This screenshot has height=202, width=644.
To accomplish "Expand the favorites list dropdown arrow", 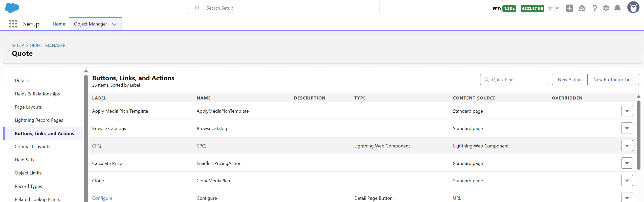I will pos(557,8).
